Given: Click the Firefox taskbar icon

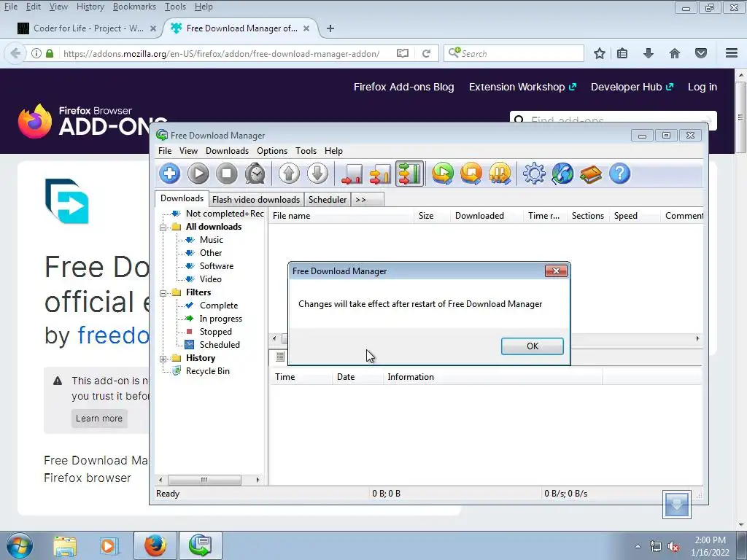Looking at the screenshot, I should tap(155, 545).
